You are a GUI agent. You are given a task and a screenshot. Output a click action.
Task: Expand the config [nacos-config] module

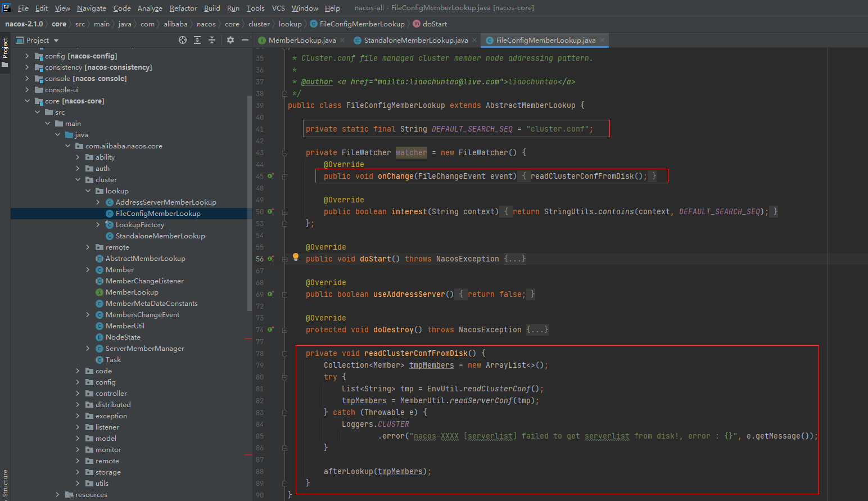tap(27, 56)
